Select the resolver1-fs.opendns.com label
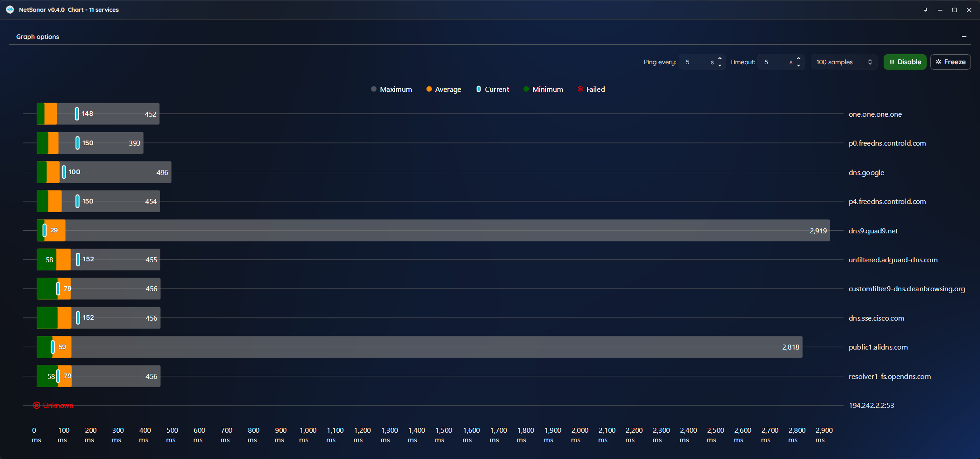 (x=890, y=376)
